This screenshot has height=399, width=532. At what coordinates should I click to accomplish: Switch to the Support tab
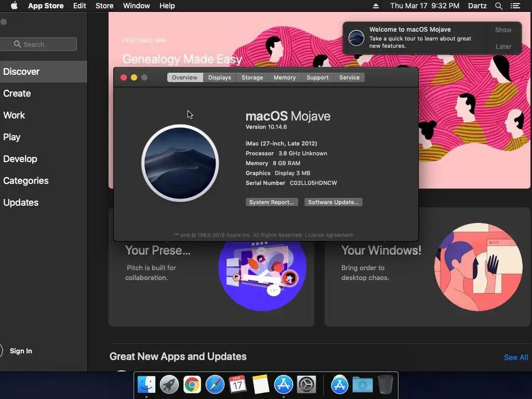tap(317, 77)
